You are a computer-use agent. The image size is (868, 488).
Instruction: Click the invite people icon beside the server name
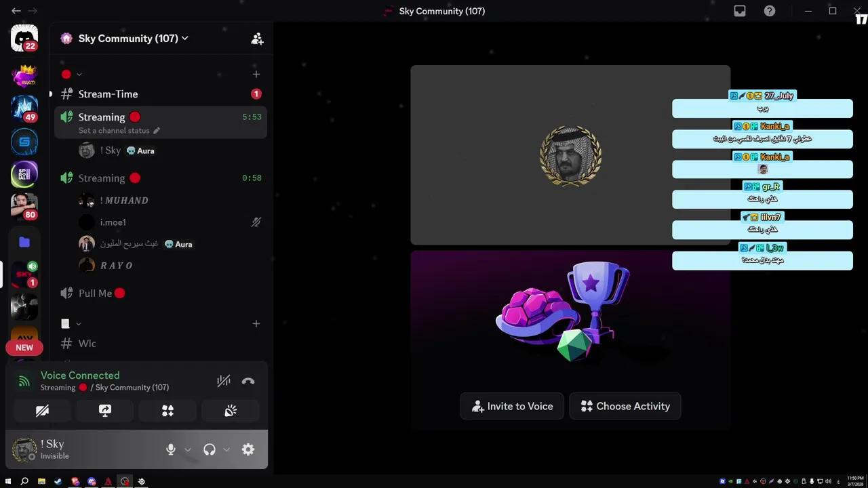257,39
